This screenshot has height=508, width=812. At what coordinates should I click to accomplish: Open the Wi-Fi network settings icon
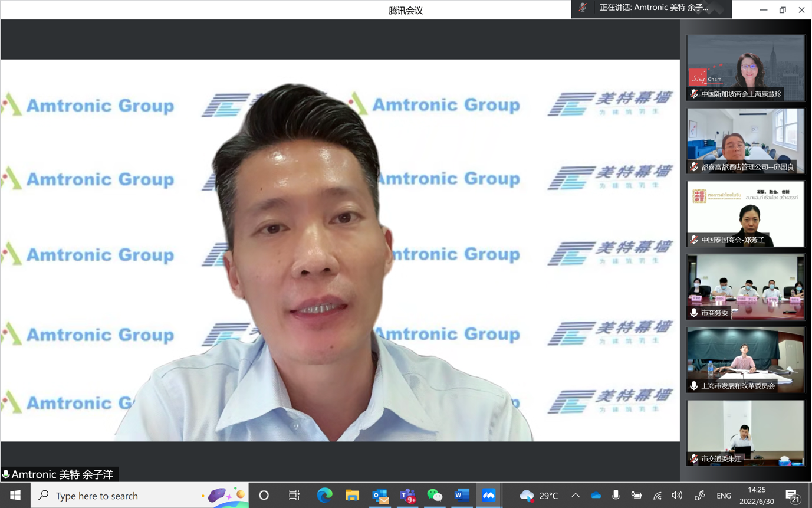[657, 496]
